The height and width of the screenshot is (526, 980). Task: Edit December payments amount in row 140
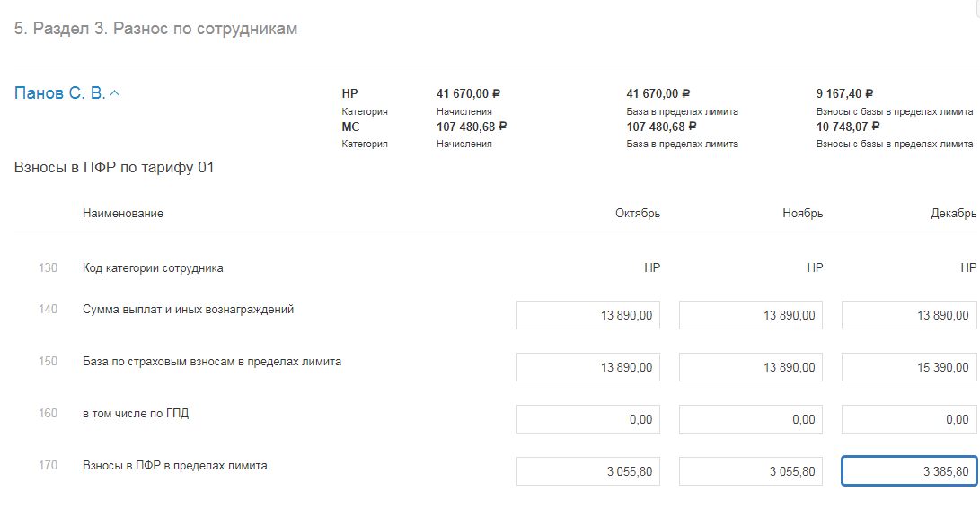908,315
